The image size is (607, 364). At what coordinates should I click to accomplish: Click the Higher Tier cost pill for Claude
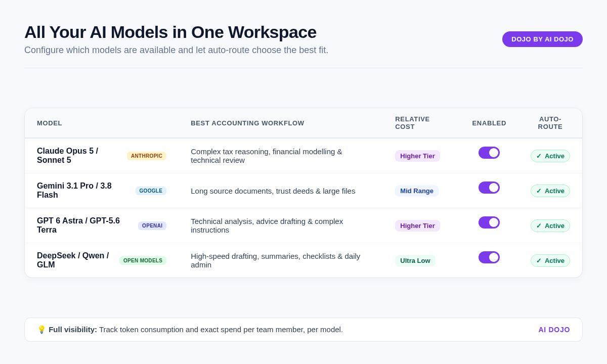pyautogui.click(x=417, y=156)
